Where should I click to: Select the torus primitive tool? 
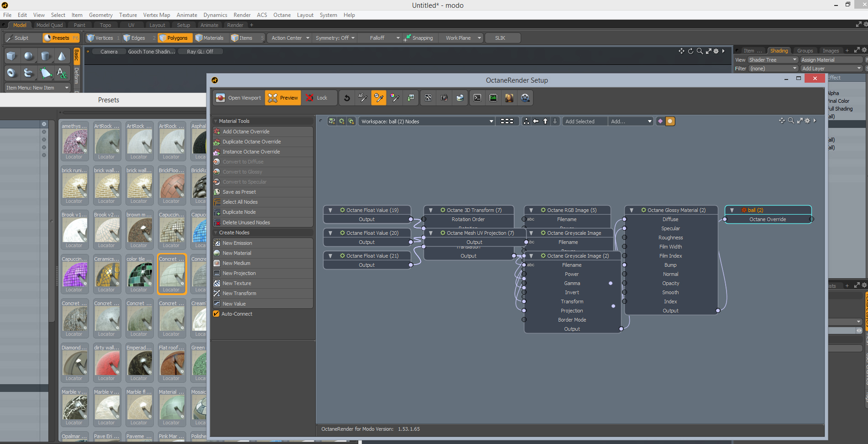click(x=11, y=73)
